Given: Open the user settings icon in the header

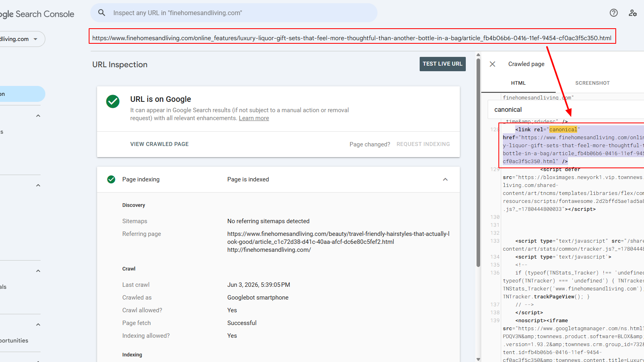Looking at the screenshot, I should point(633,13).
